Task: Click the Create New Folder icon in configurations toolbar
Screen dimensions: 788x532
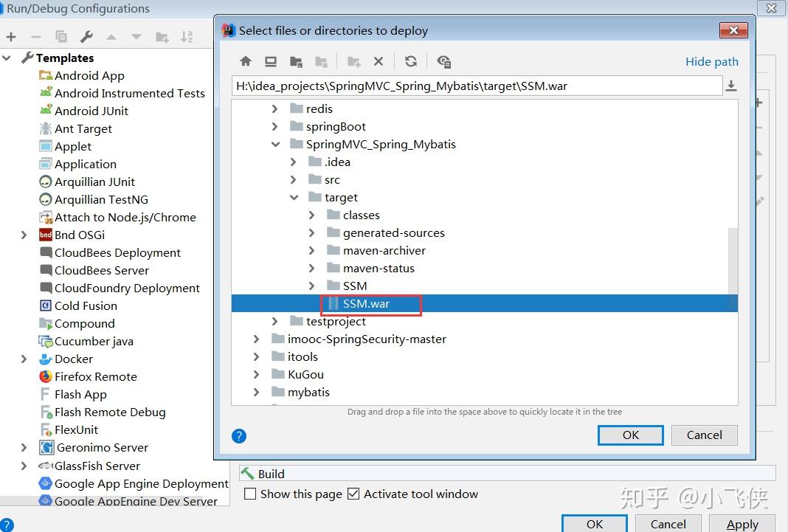Action: tap(162, 37)
